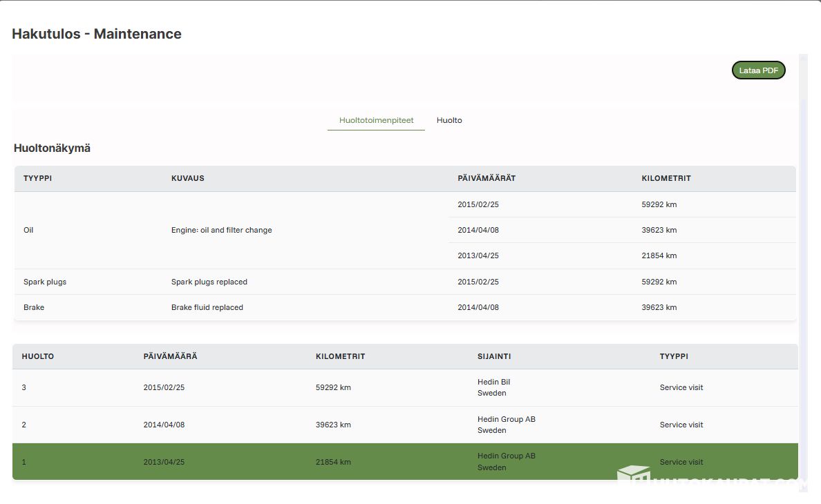Switch to the Huoltotoimenpiteet tab

tap(376, 120)
